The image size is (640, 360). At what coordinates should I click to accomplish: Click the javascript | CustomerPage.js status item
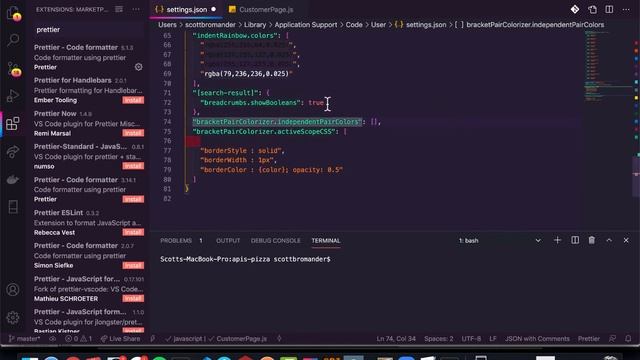[216, 339]
